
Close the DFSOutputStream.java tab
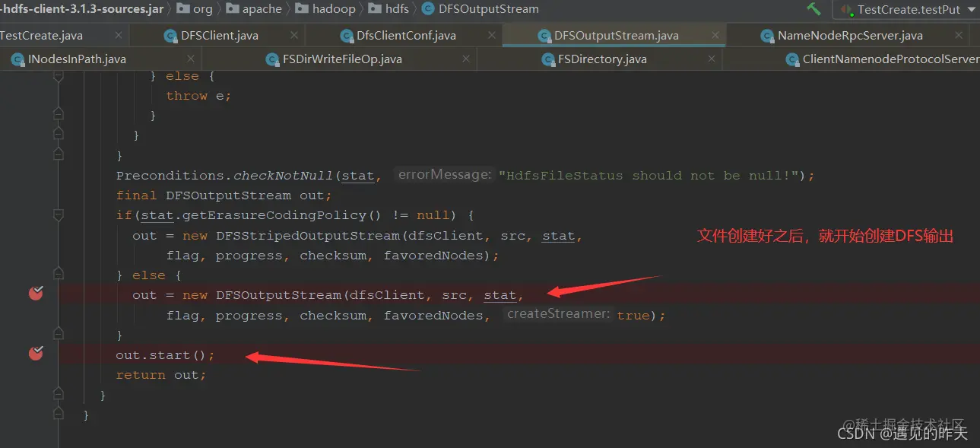click(x=715, y=35)
